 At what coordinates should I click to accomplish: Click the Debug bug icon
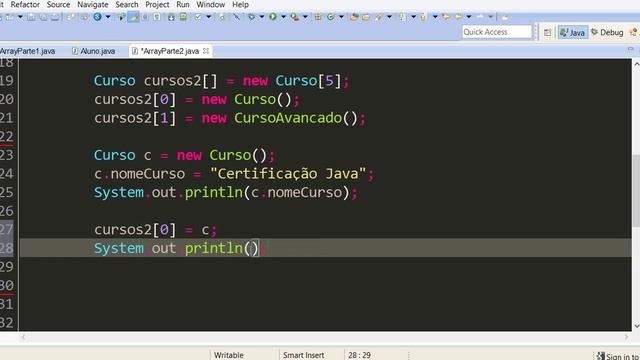pos(251,17)
